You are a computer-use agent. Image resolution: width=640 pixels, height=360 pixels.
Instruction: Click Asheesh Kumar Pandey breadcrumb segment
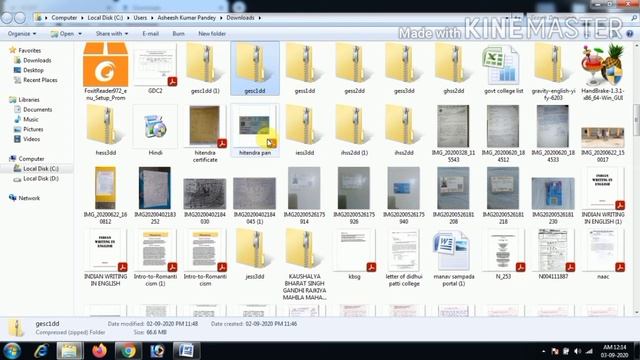[187, 18]
